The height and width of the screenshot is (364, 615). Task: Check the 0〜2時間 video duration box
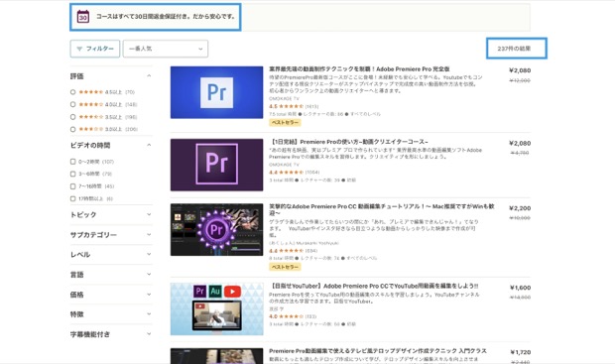pyautogui.click(x=73, y=162)
